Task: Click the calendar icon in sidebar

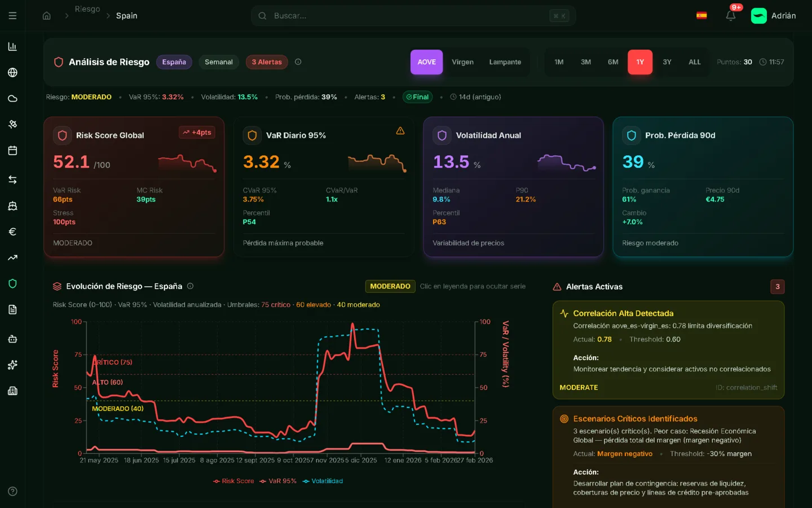Action: click(x=12, y=151)
